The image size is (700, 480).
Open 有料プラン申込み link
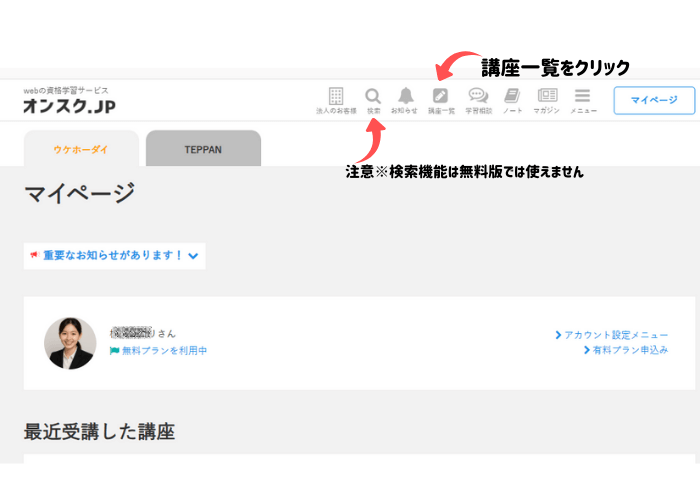click(626, 350)
